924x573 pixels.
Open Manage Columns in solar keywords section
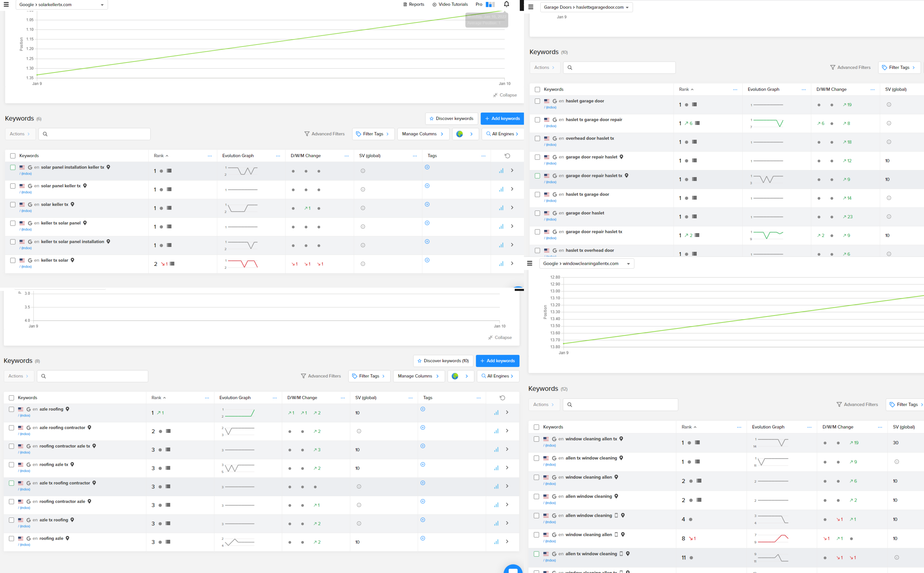click(x=423, y=134)
